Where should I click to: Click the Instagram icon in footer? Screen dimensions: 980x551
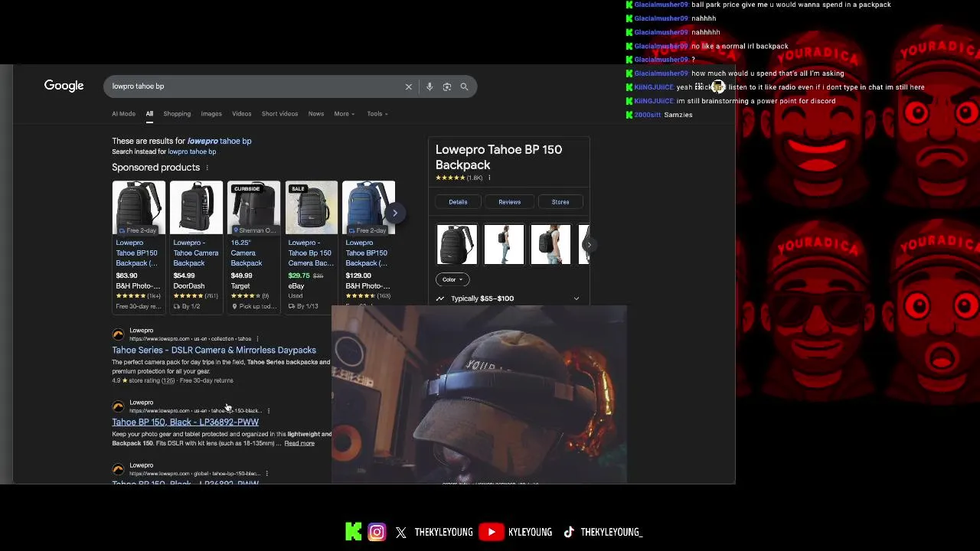pyautogui.click(x=377, y=532)
